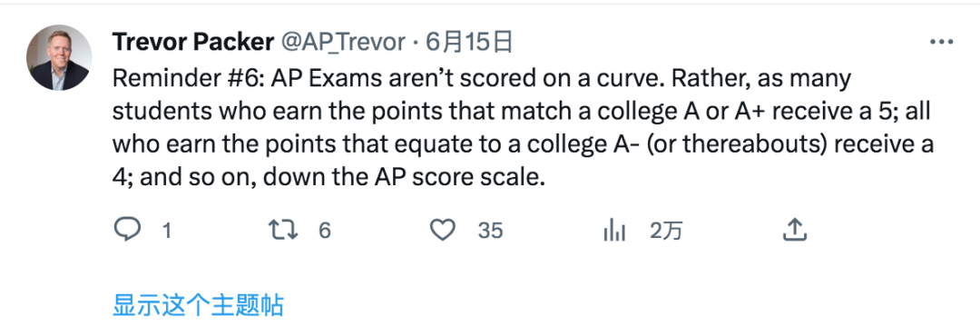
Task: Open the tweet via the 6月15日 date
Action: tap(469, 42)
